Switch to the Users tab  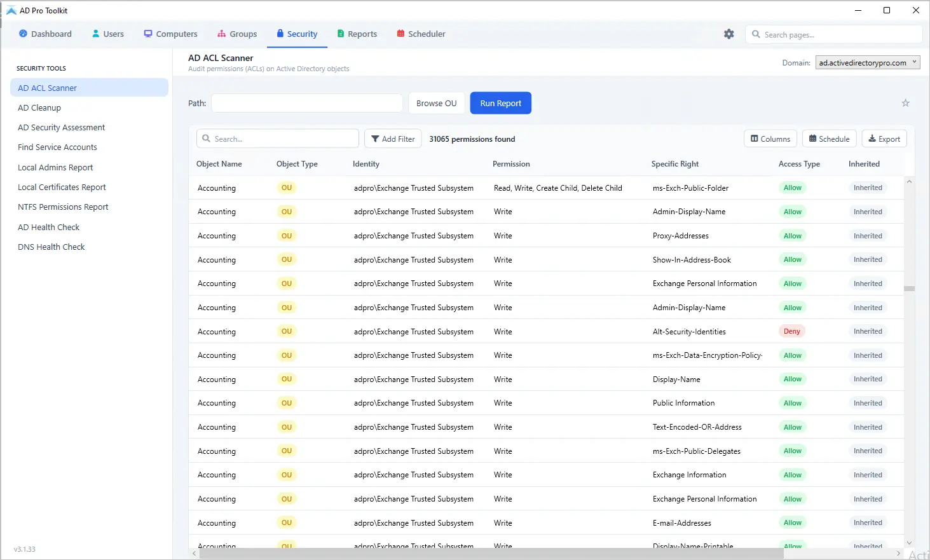click(x=108, y=34)
